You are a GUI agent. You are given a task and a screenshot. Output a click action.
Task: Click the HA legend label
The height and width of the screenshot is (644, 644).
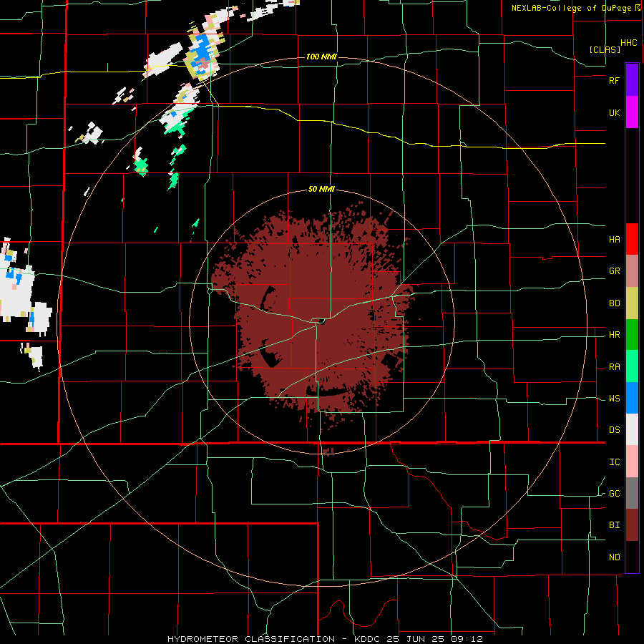click(614, 240)
